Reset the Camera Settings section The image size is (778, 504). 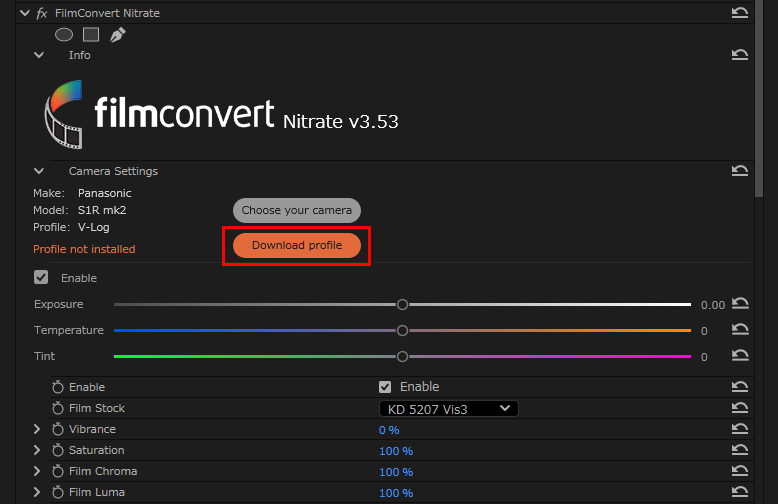point(739,171)
